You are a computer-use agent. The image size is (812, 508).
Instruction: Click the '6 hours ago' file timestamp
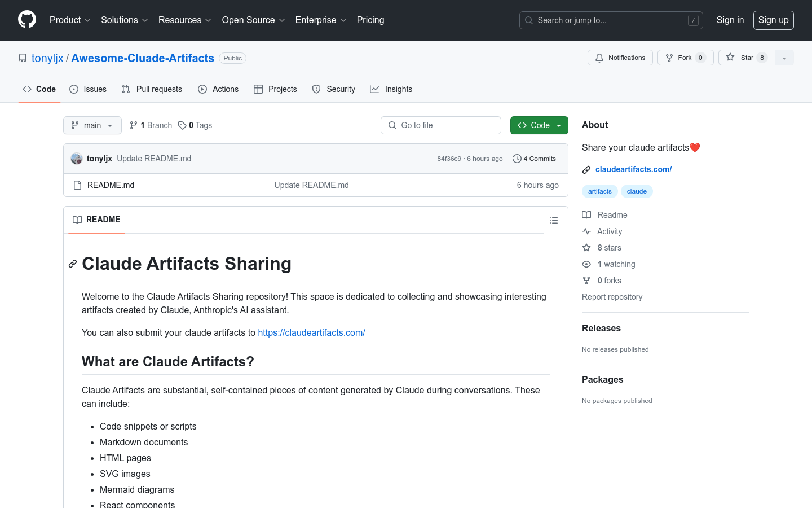(537, 185)
